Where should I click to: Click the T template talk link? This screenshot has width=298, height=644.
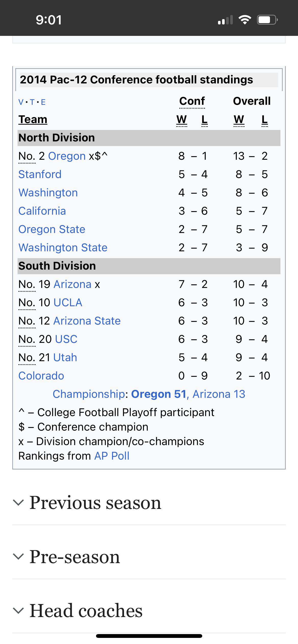click(32, 102)
